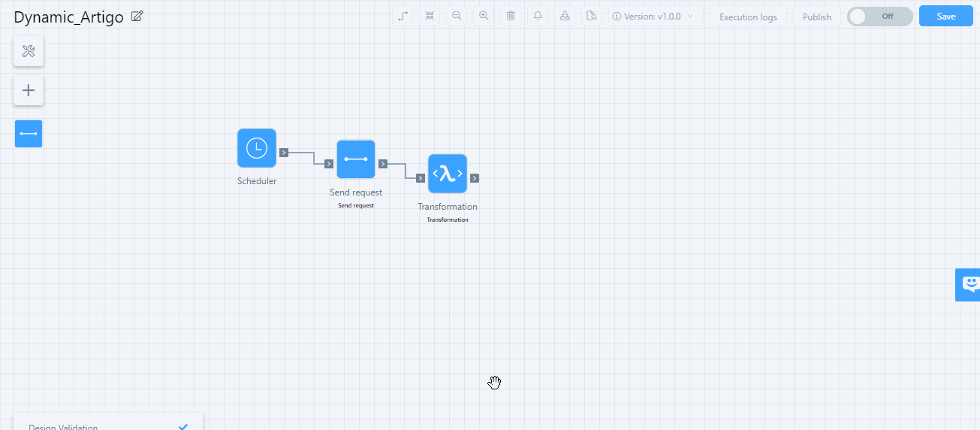Zoom out of the canvas

pos(457,16)
